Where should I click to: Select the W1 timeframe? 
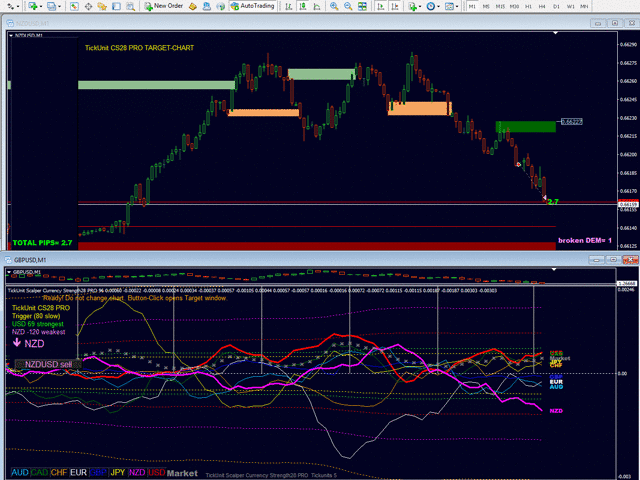[571, 7]
